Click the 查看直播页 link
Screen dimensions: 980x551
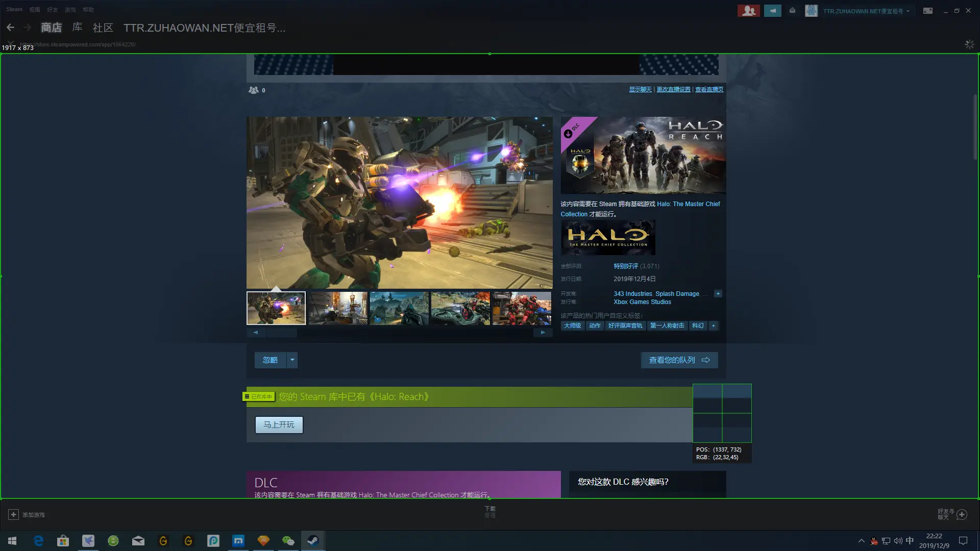[x=709, y=89]
